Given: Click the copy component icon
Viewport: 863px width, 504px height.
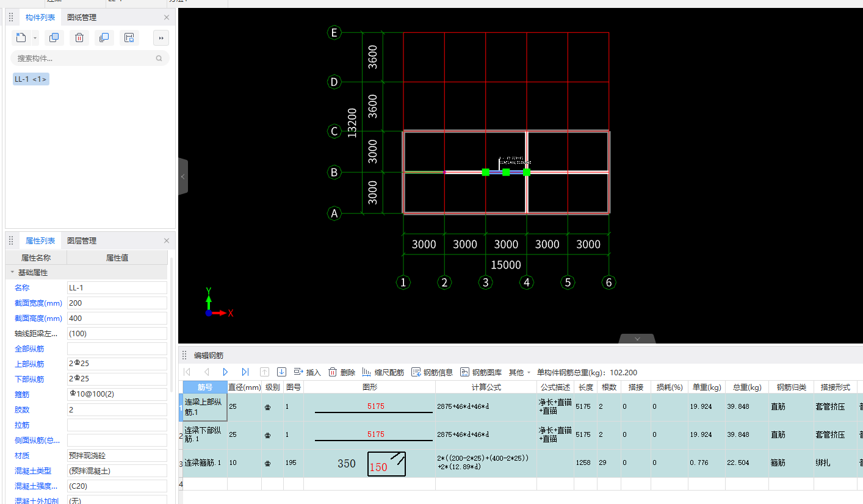Looking at the screenshot, I should [54, 38].
